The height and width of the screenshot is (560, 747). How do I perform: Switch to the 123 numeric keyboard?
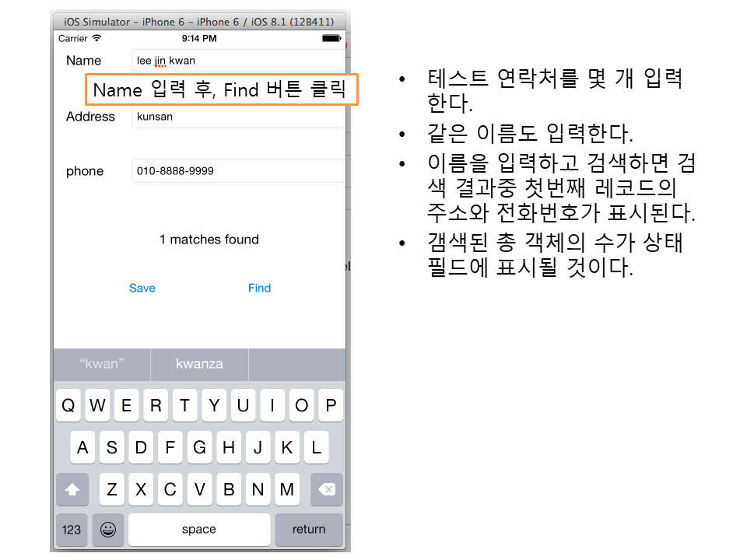point(72,530)
